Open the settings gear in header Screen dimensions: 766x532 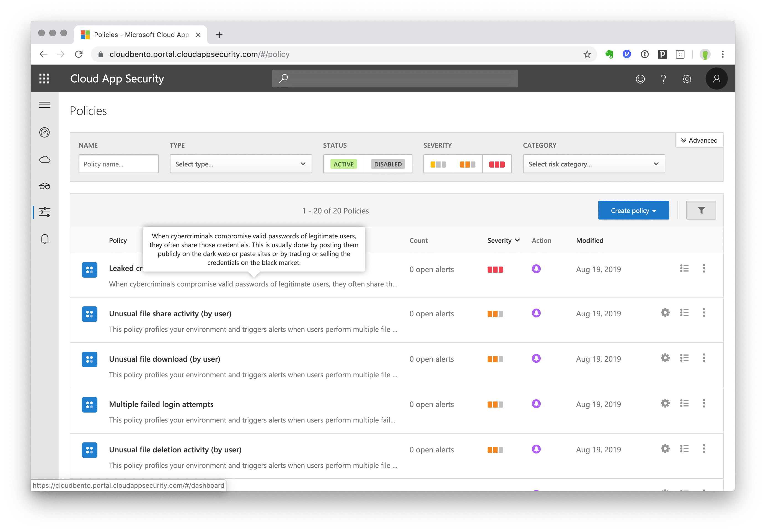(687, 79)
